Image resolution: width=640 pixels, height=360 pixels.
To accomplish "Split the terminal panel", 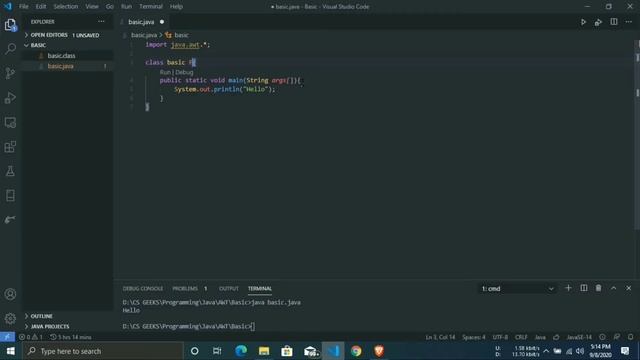I will pyautogui.click(x=584, y=288).
